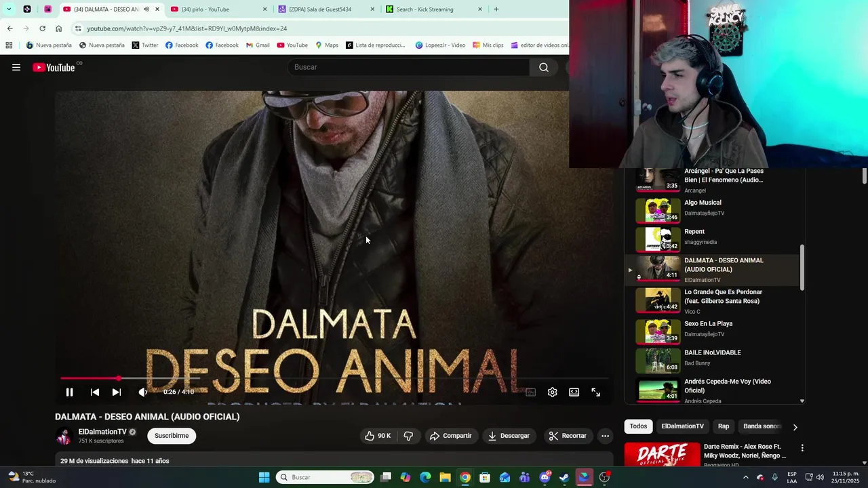The width and height of the screenshot is (868, 488).
Task: Open the ElDalmationTV channel avatar
Action: click(64, 436)
